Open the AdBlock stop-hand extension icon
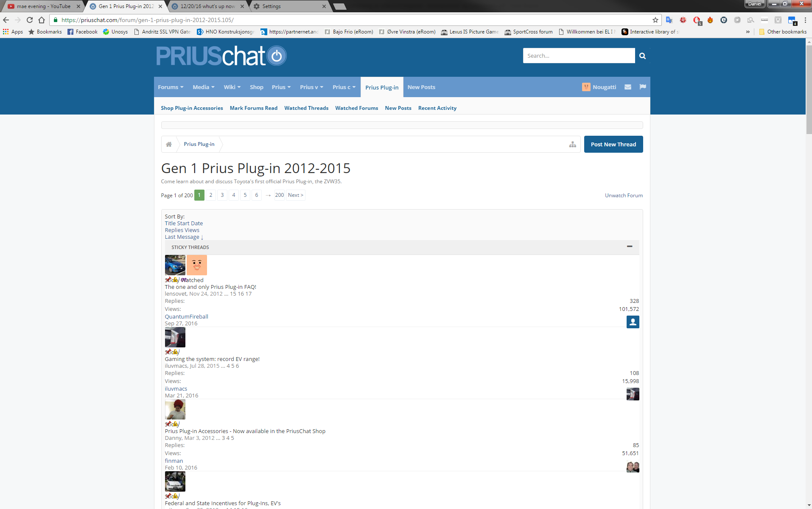This screenshot has width=812, height=509. pyautogui.click(x=697, y=20)
